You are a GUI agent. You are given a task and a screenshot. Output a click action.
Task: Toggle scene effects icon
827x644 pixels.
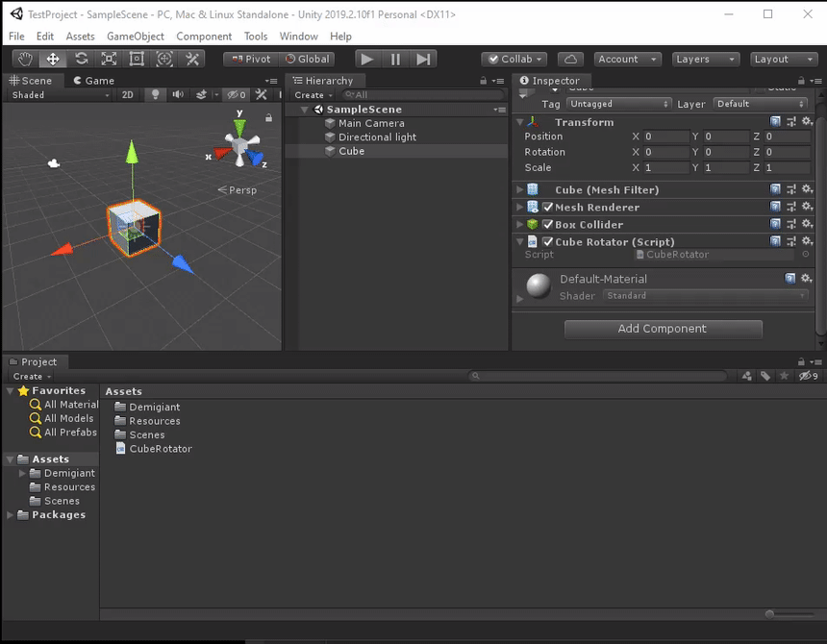(x=202, y=94)
